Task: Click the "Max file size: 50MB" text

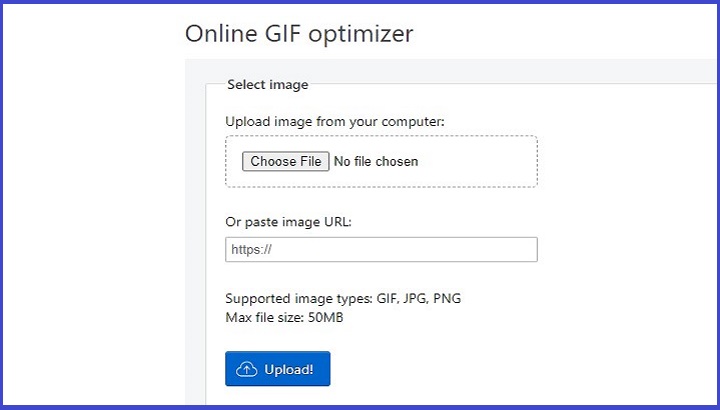Action: [x=285, y=317]
